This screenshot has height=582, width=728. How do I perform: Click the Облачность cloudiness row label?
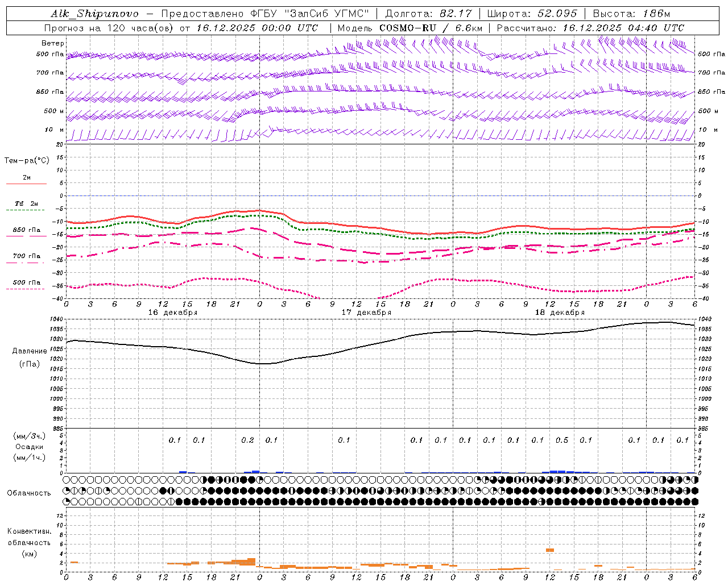coord(29,493)
